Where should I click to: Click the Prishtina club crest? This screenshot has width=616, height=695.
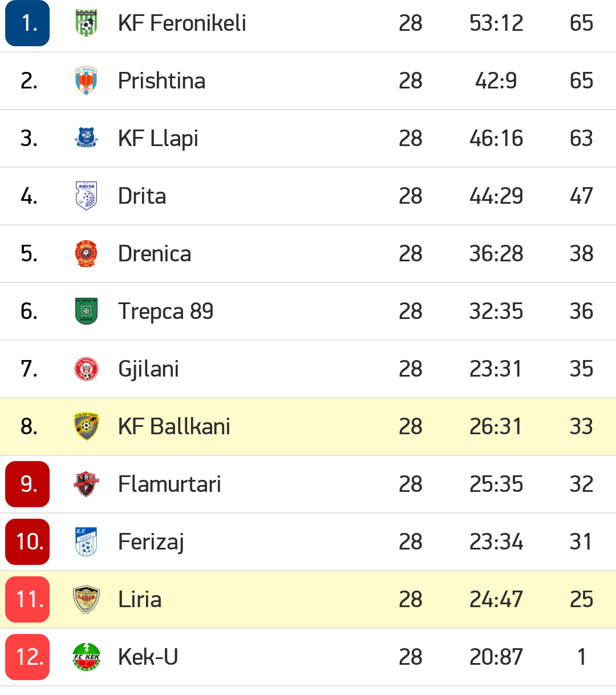coord(86,81)
